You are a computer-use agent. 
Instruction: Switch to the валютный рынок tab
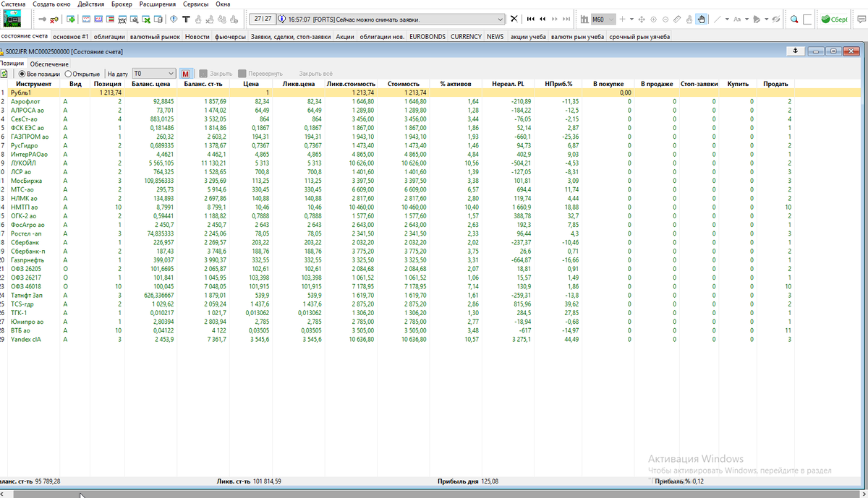pos(155,36)
